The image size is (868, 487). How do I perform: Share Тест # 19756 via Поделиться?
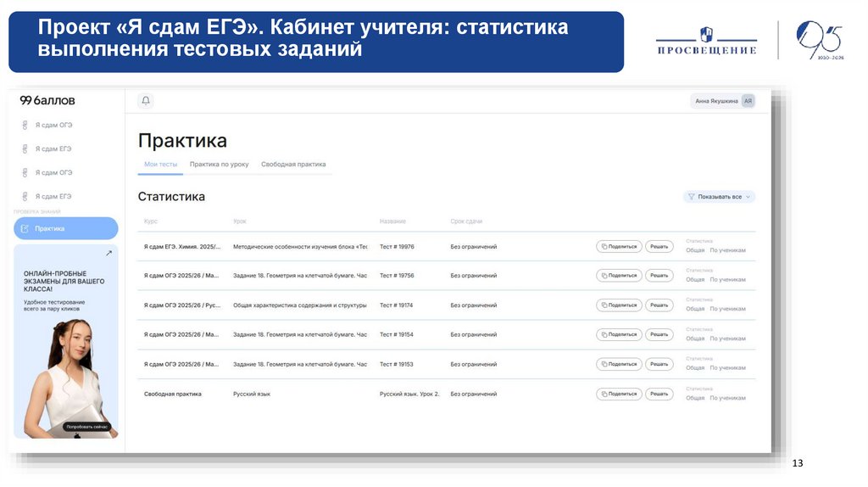coord(619,276)
